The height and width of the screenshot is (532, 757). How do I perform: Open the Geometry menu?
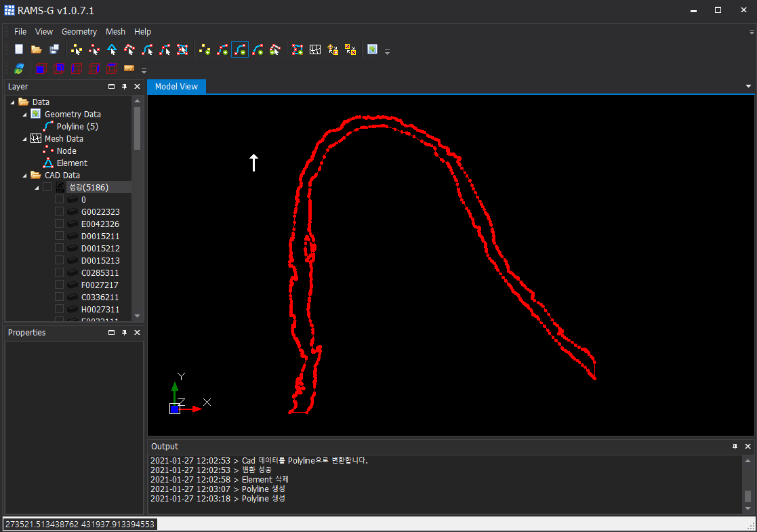click(x=79, y=31)
